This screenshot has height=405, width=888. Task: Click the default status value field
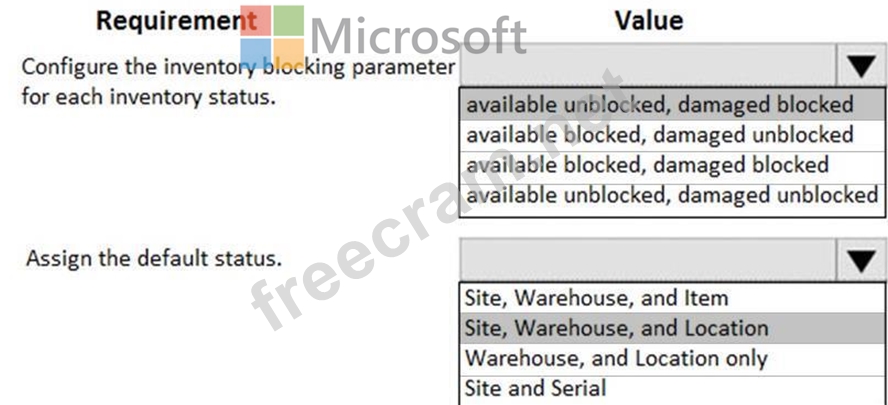point(647,262)
